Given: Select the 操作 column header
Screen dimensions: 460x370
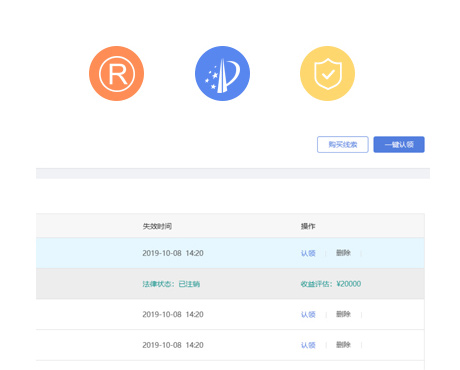Looking at the screenshot, I should [x=308, y=226].
